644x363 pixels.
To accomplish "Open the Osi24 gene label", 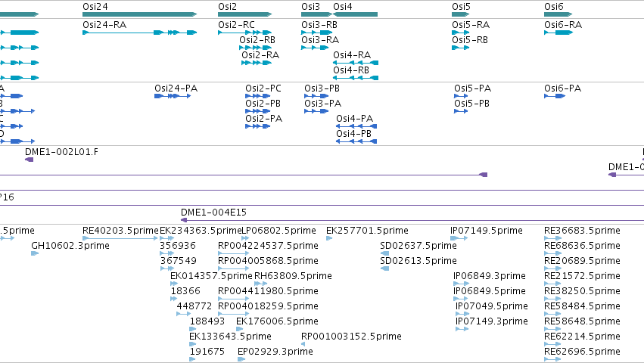I will click(95, 7).
